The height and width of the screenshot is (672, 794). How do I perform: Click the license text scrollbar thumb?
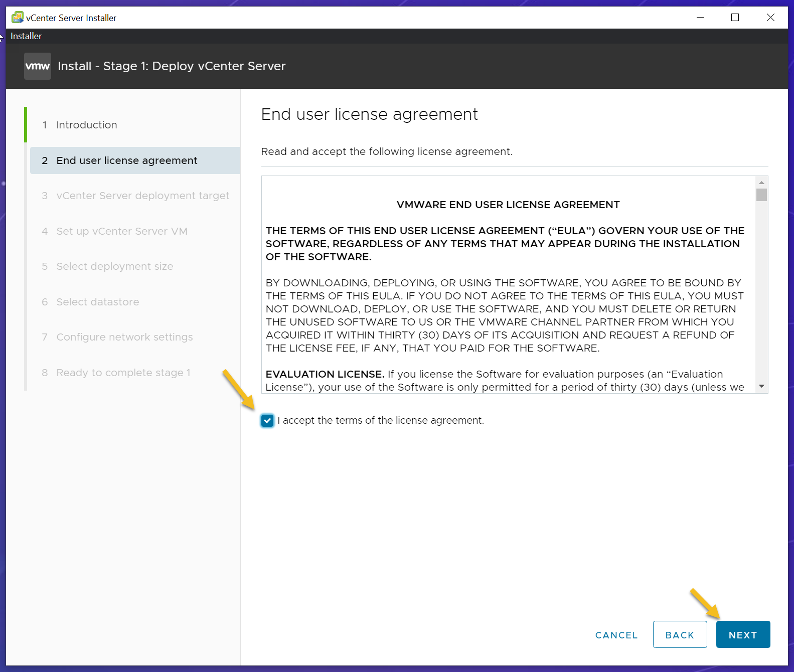761,195
